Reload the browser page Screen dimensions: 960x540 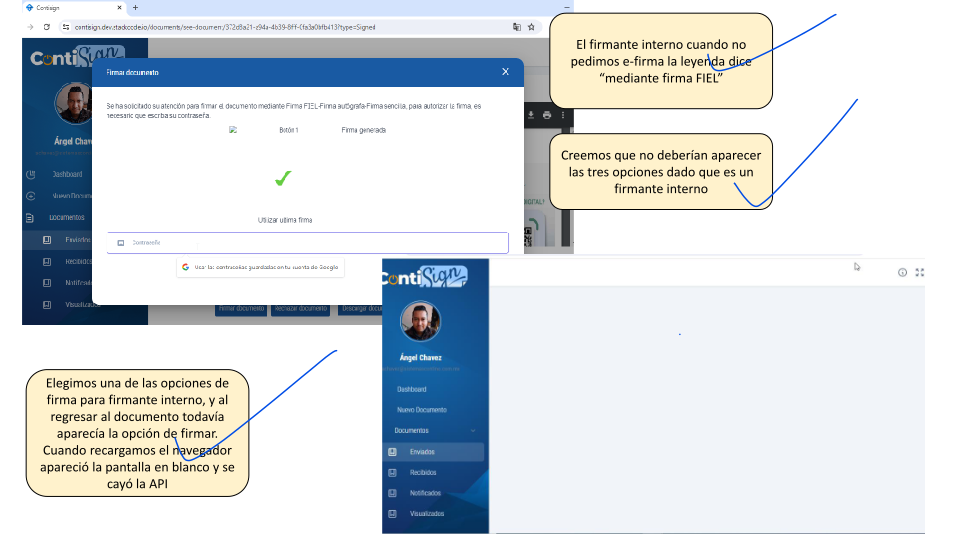(x=46, y=27)
